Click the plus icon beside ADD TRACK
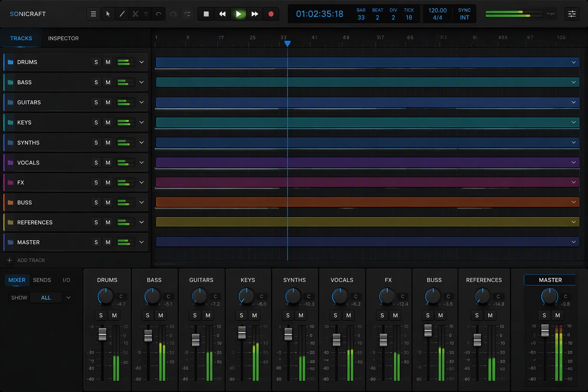 (10, 260)
